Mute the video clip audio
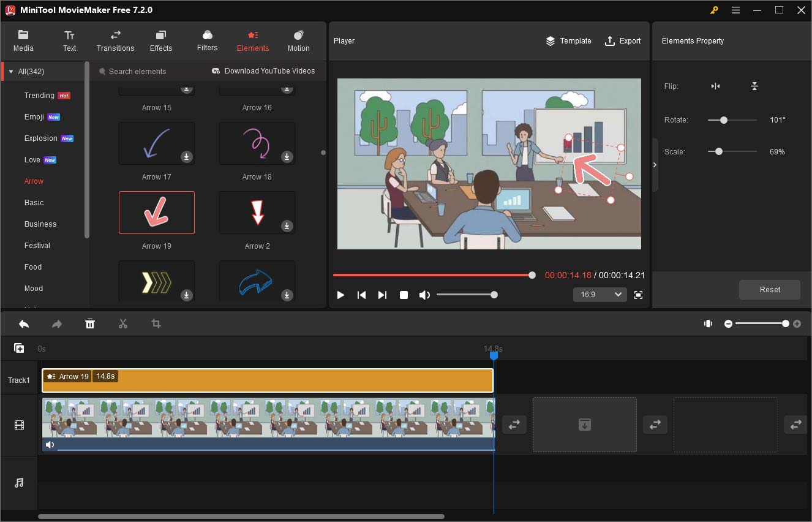 (50, 445)
